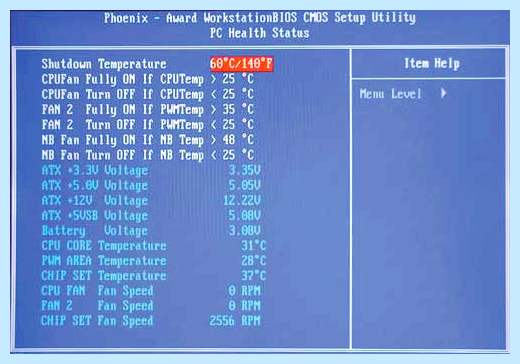
Task: Click the 3.35V voltage reading
Action: pos(244,170)
